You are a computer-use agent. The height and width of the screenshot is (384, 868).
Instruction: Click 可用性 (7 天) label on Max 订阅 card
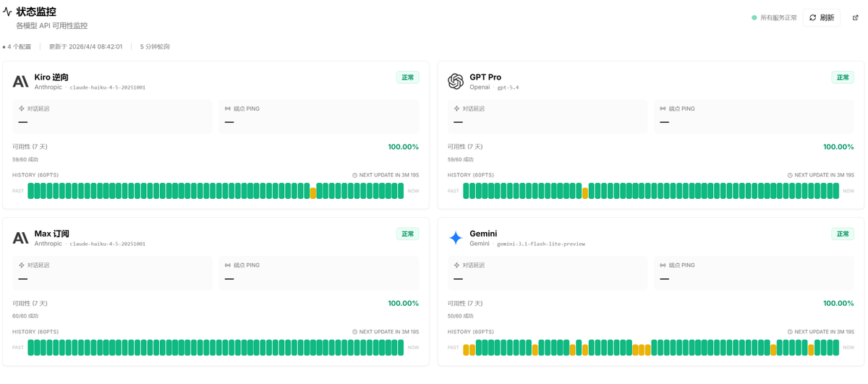point(30,304)
